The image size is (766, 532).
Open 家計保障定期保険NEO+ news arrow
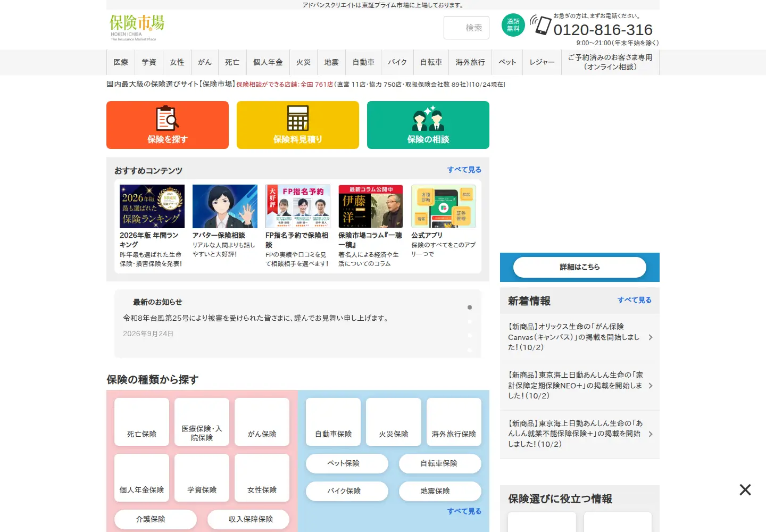(651, 386)
